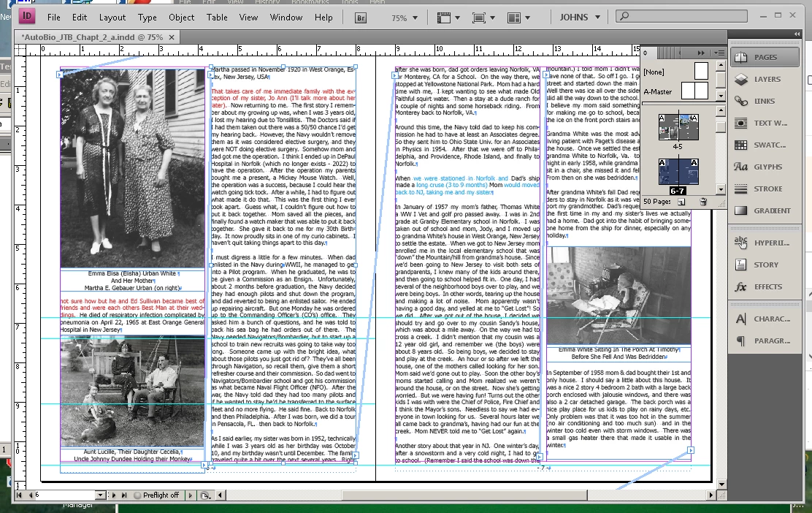Open the Object menu
Screen dimensions: 812x513
click(x=181, y=17)
